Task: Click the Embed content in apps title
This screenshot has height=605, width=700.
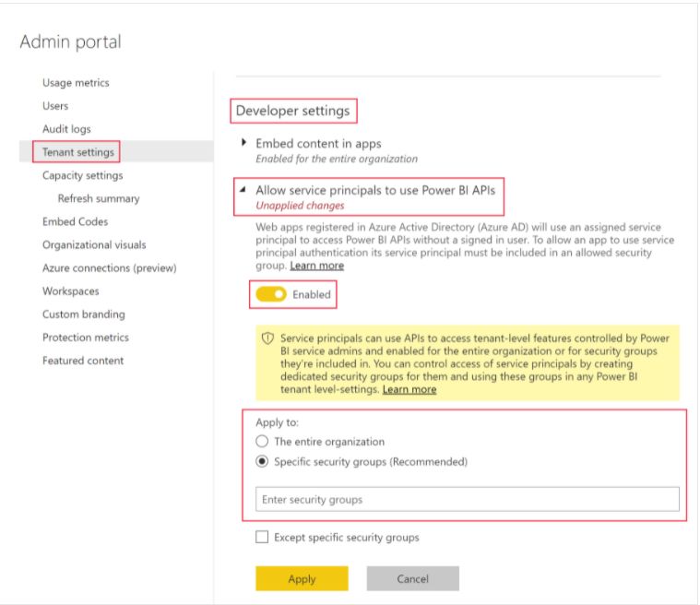Action: 318,143
